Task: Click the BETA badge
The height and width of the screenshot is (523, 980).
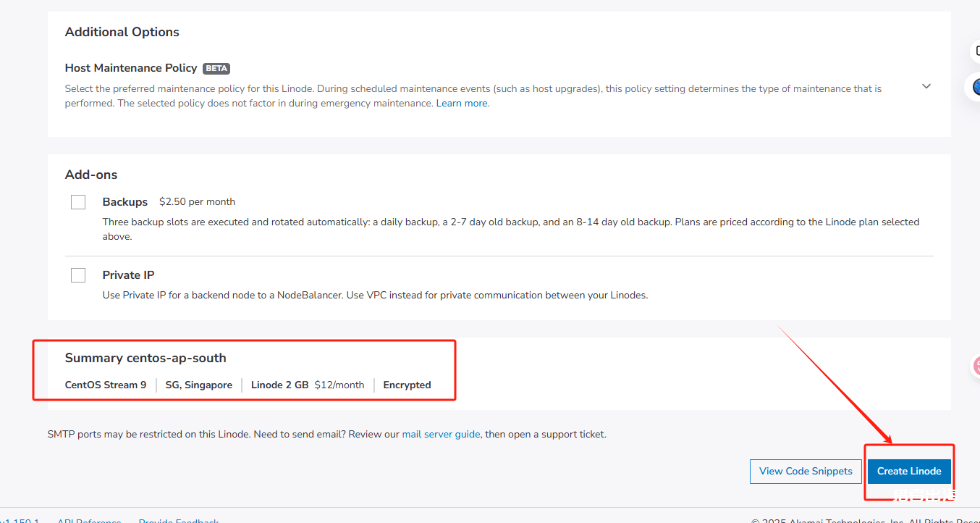Action: click(x=216, y=68)
